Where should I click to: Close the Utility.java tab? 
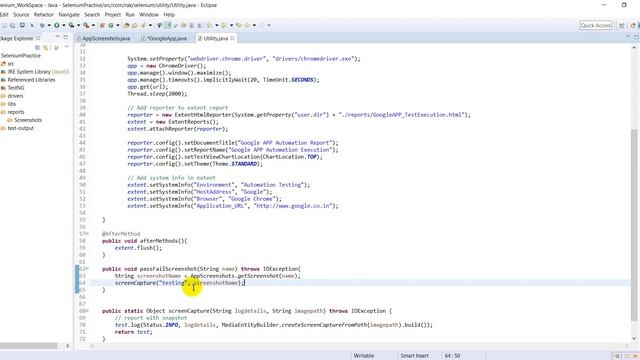[x=233, y=38]
